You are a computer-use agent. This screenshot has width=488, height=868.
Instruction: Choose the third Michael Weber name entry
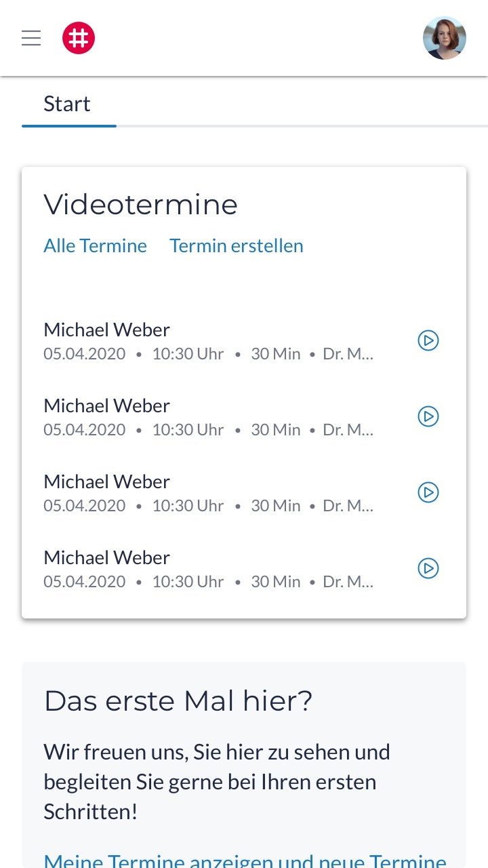(x=107, y=482)
